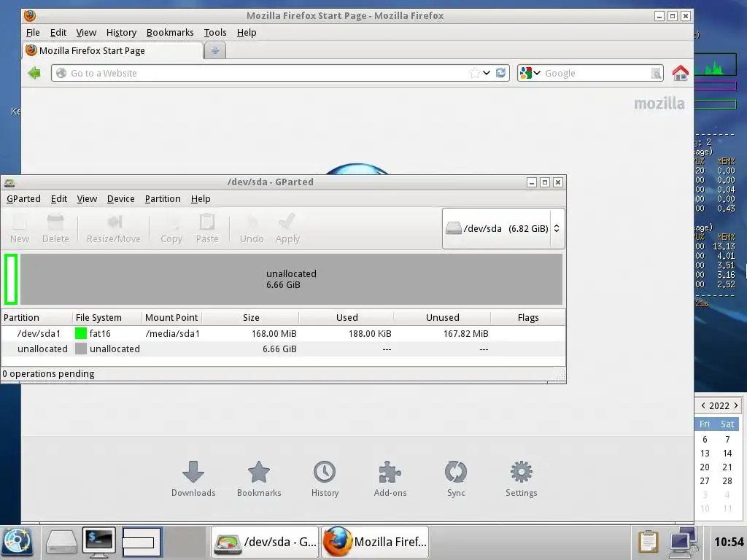Click the drive icon on the taskbar
The image size is (747, 560).
[61, 542]
